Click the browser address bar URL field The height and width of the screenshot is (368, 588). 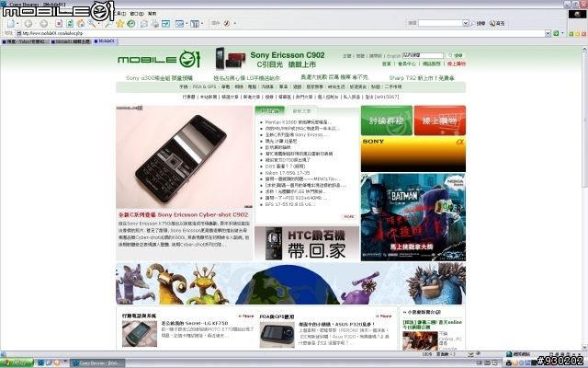coord(283,33)
